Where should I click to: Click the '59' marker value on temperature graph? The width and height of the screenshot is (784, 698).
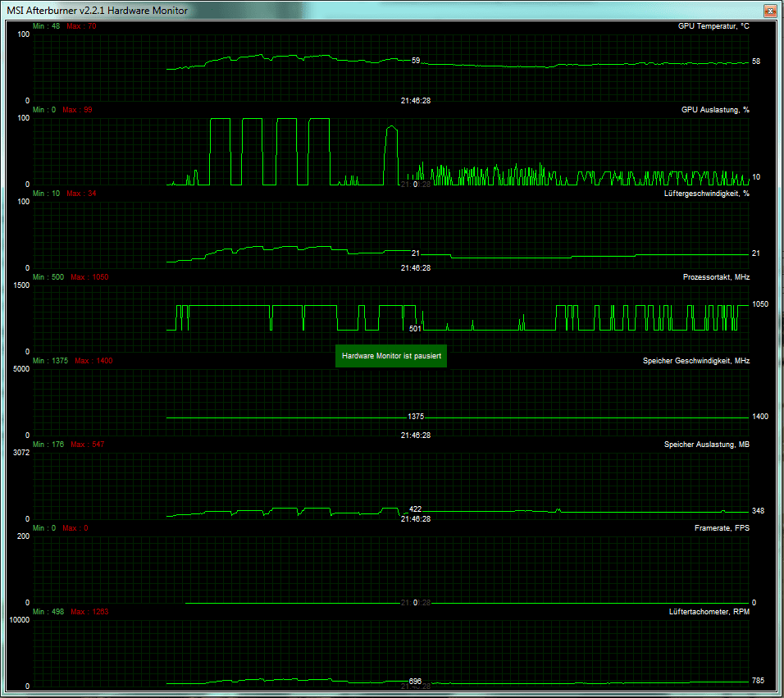pyautogui.click(x=416, y=61)
